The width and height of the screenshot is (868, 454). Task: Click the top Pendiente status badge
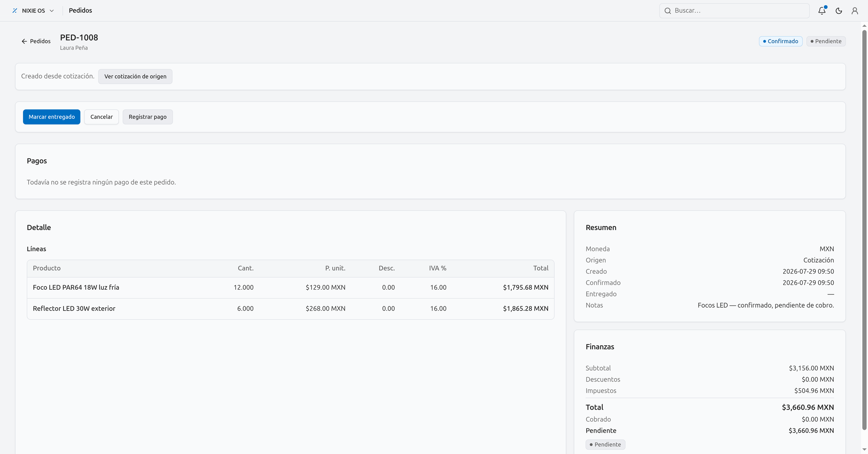click(x=826, y=41)
